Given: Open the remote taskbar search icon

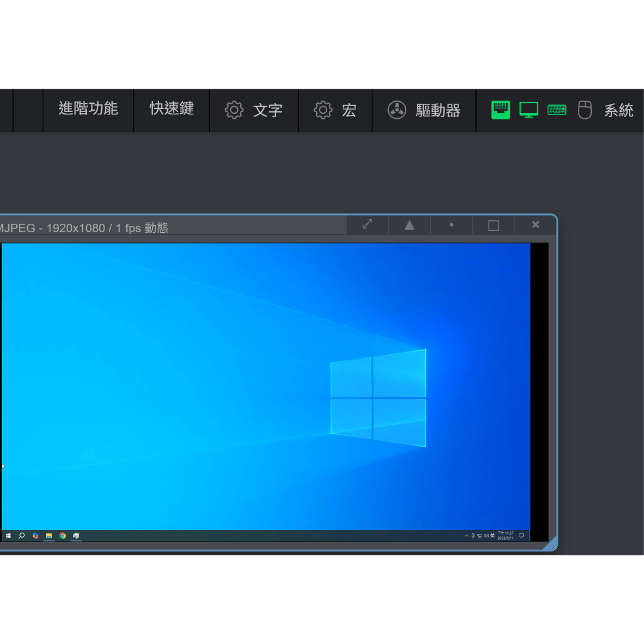Looking at the screenshot, I should pyautogui.click(x=22, y=536).
